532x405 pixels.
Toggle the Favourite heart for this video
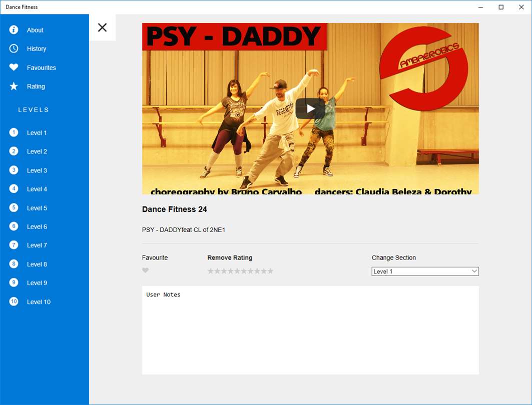point(145,270)
